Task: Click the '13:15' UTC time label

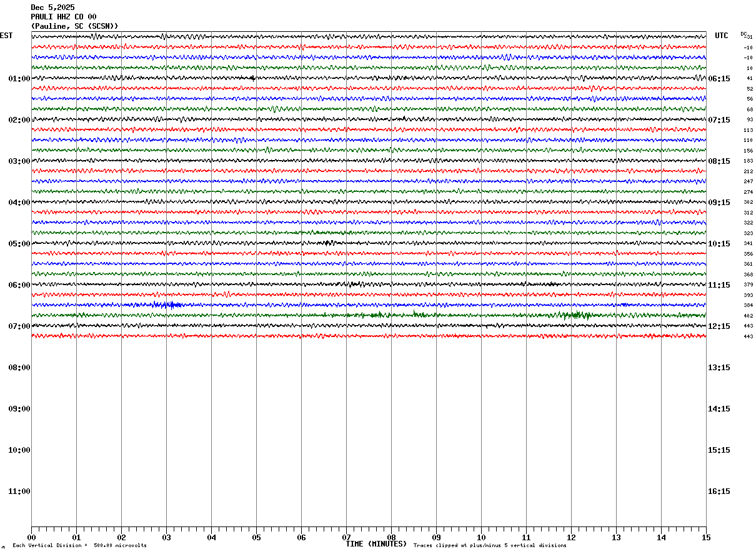Action: [719, 368]
